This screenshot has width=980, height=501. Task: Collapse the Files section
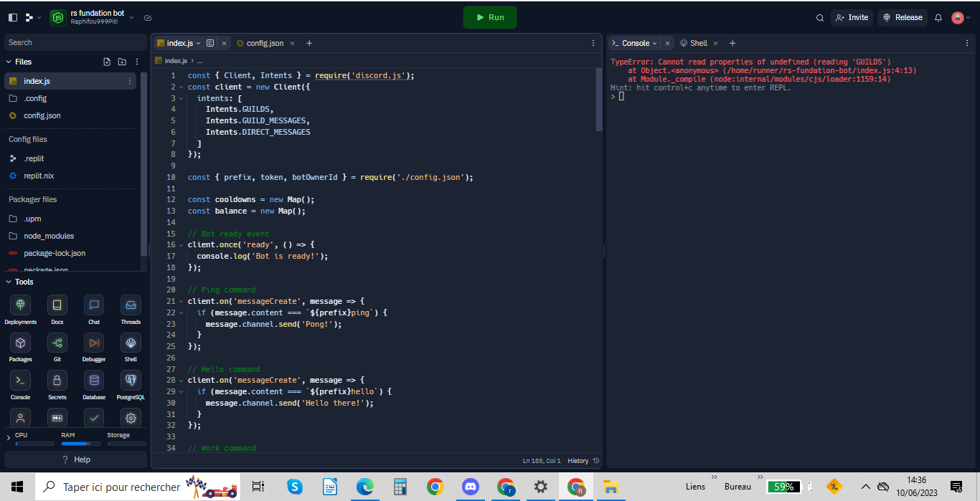tap(9, 62)
